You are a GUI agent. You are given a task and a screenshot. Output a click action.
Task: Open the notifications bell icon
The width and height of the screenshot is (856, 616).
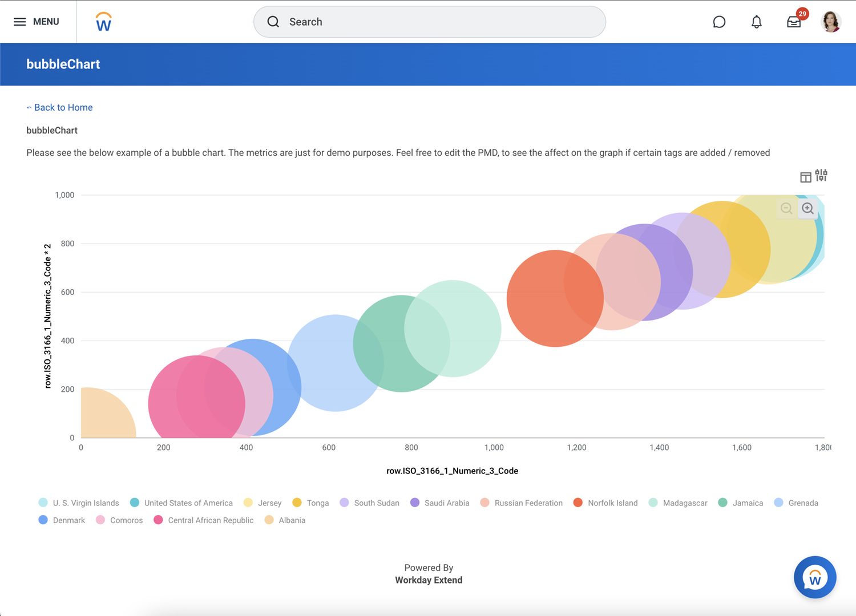click(x=756, y=22)
